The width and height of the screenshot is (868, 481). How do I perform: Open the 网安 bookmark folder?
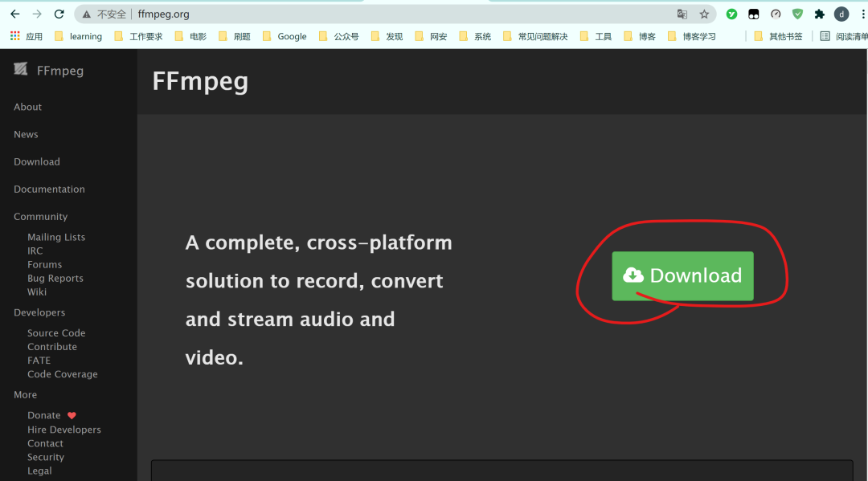click(x=432, y=36)
